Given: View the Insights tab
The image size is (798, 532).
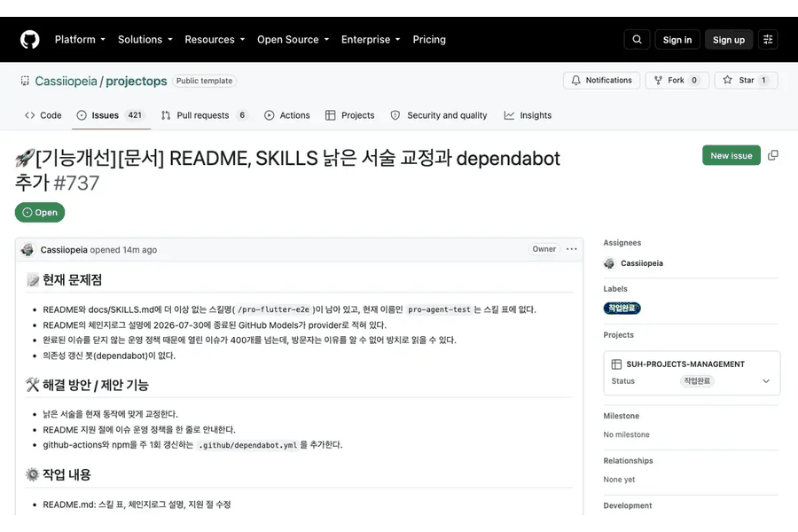Looking at the screenshot, I should [x=528, y=115].
